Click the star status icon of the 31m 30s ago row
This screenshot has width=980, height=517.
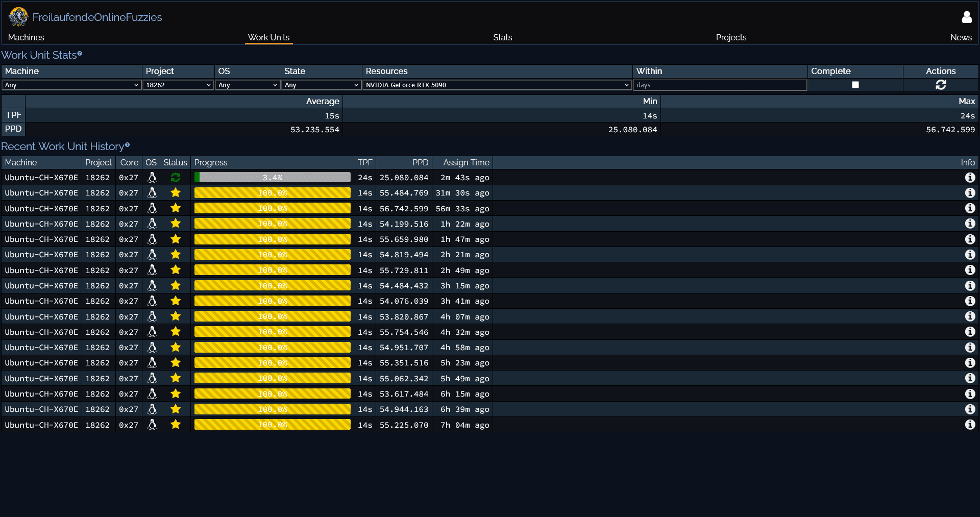tap(176, 193)
